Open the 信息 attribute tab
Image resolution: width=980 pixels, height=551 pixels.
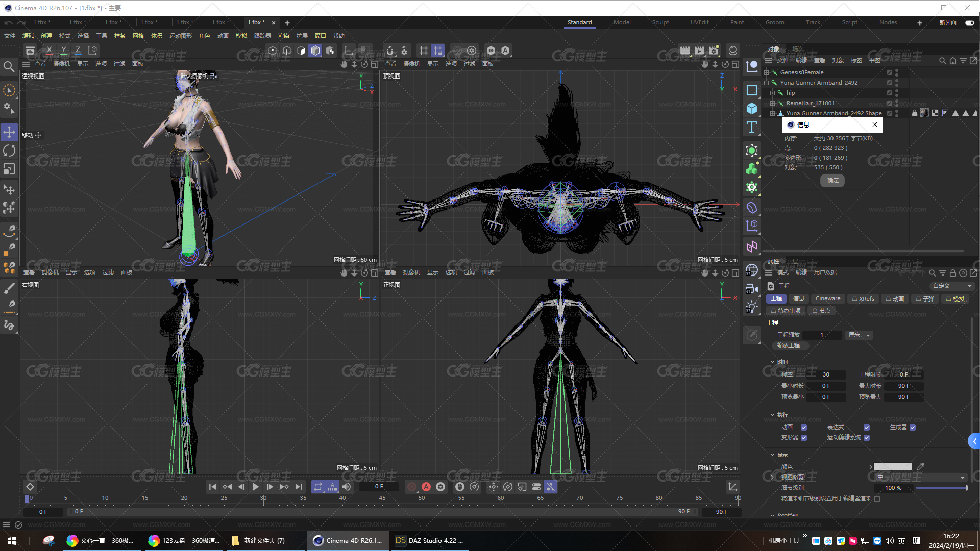tap(798, 299)
